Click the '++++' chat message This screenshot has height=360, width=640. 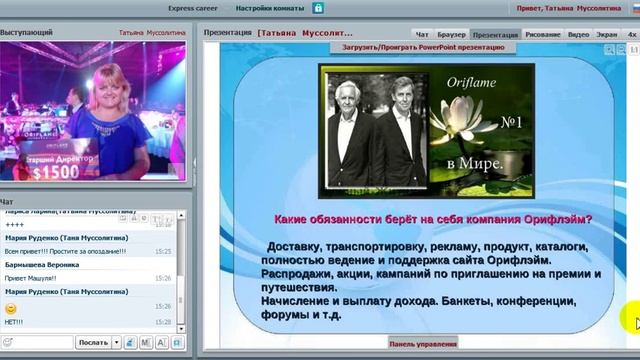[15, 225]
